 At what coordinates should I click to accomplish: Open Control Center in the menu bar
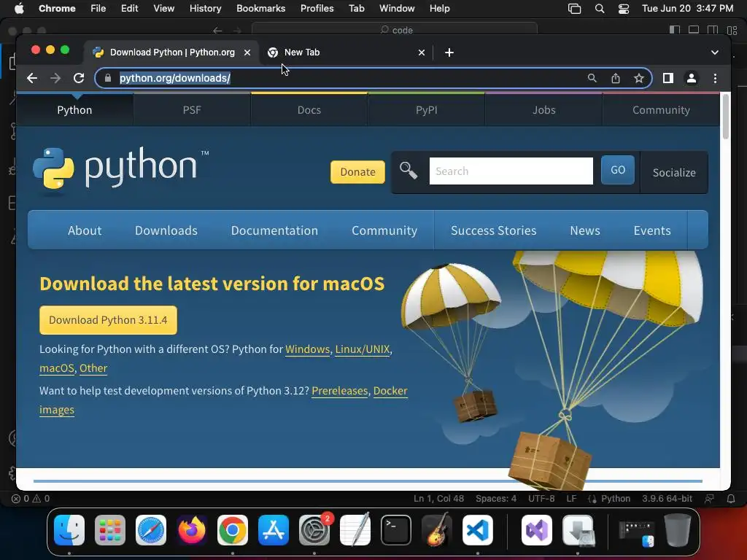tap(624, 9)
